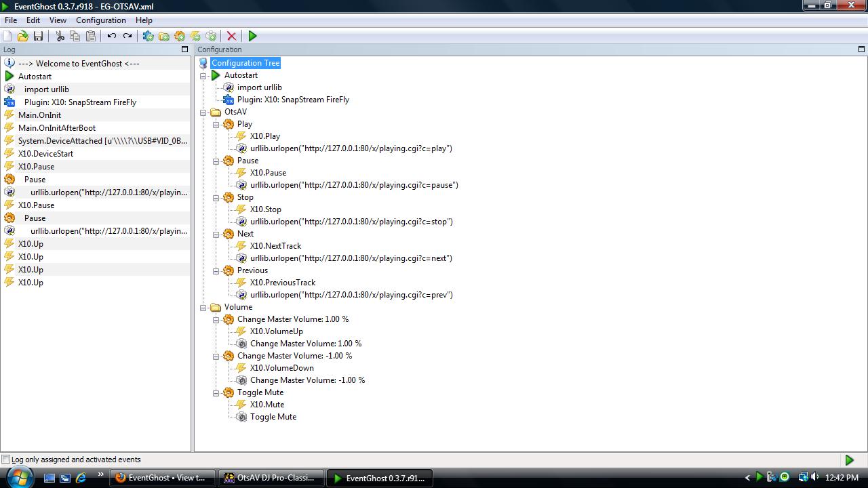The image size is (868, 488).
Task: Switch to OtsAV DJ Pro-Classic taskbar button
Action: [x=271, y=478]
